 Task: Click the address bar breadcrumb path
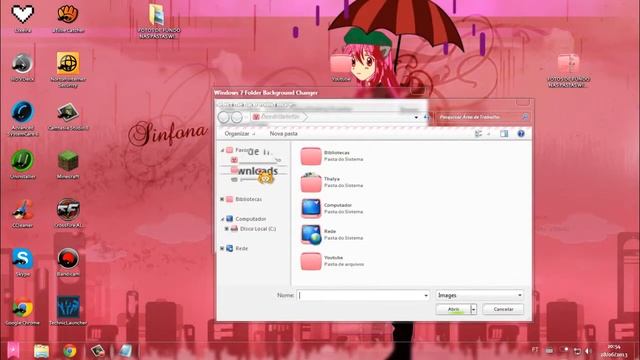(279, 117)
